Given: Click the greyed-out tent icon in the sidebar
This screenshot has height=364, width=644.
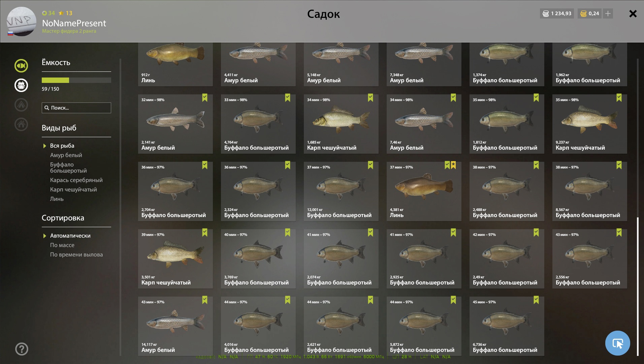Looking at the screenshot, I should coord(21,105).
